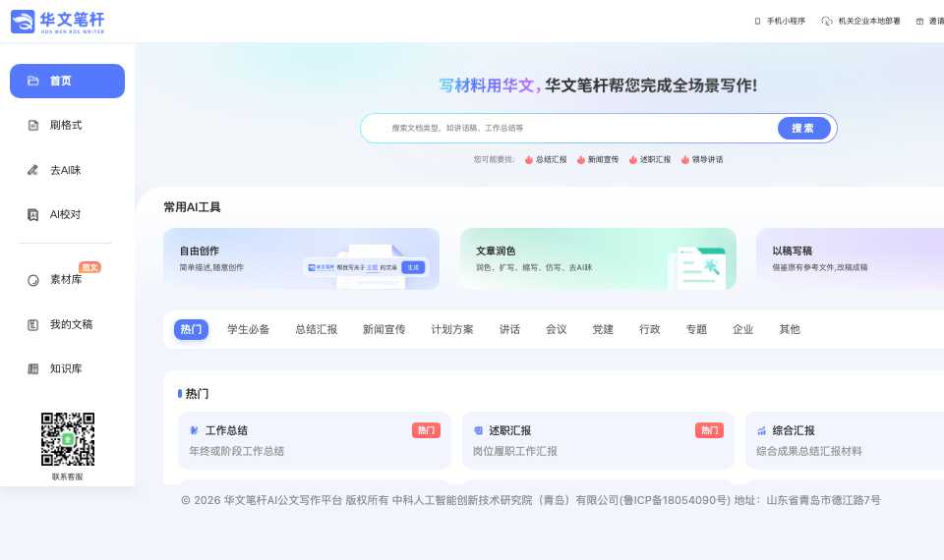Click the 去AI味 brush icon
This screenshot has height=560, width=944.
[x=33, y=170]
